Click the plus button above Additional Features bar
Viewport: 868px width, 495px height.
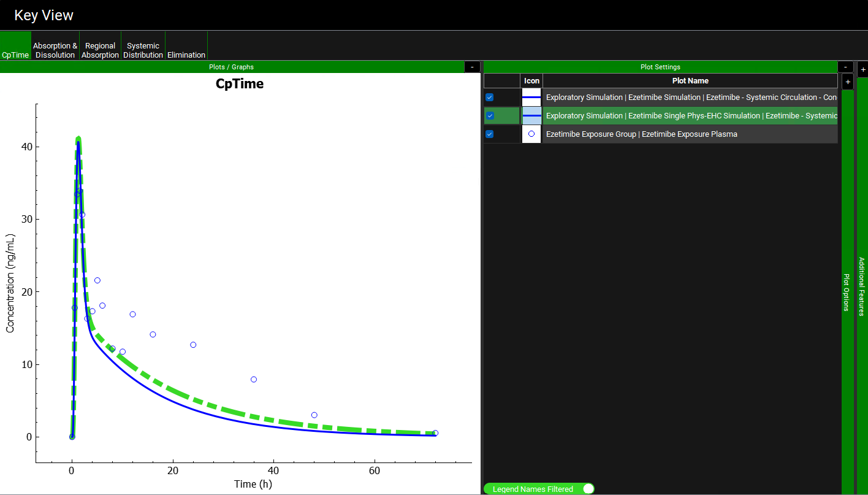click(x=862, y=69)
